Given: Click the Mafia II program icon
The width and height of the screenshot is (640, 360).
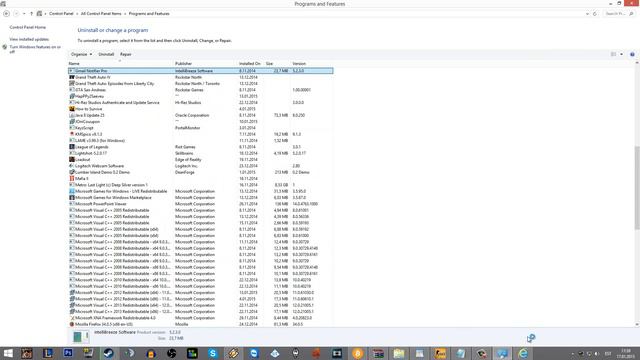Looking at the screenshot, I should click(x=72, y=178).
